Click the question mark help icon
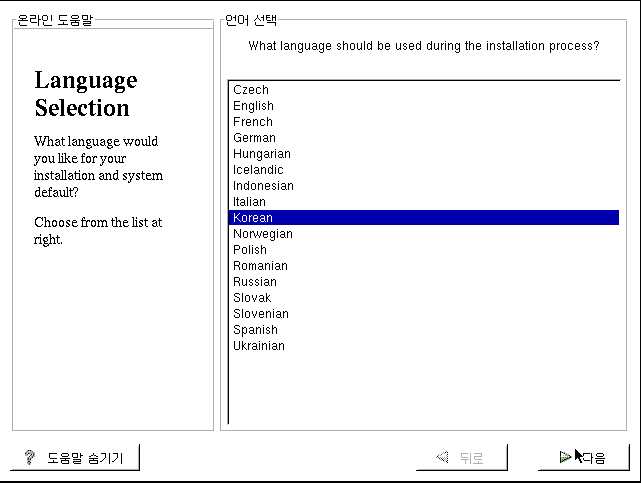The image size is (641, 483). [x=30, y=458]
